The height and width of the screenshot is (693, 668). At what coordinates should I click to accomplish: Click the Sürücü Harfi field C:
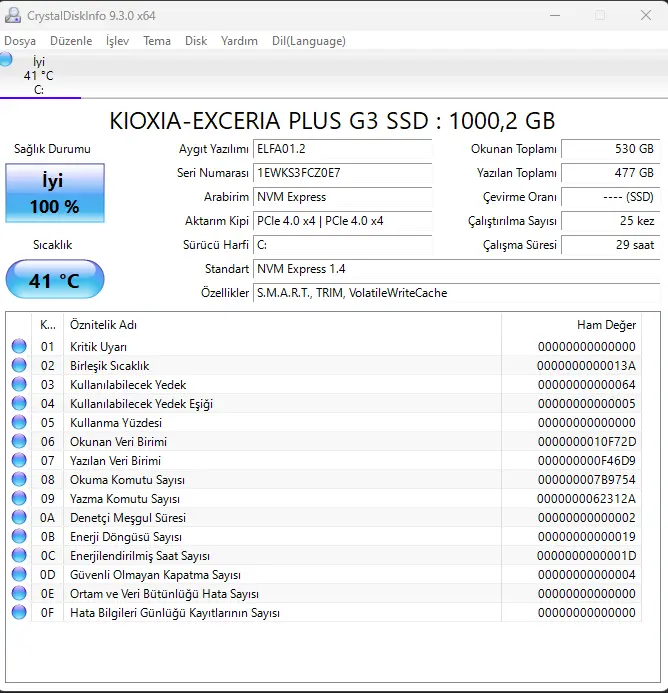pos(343,245)
